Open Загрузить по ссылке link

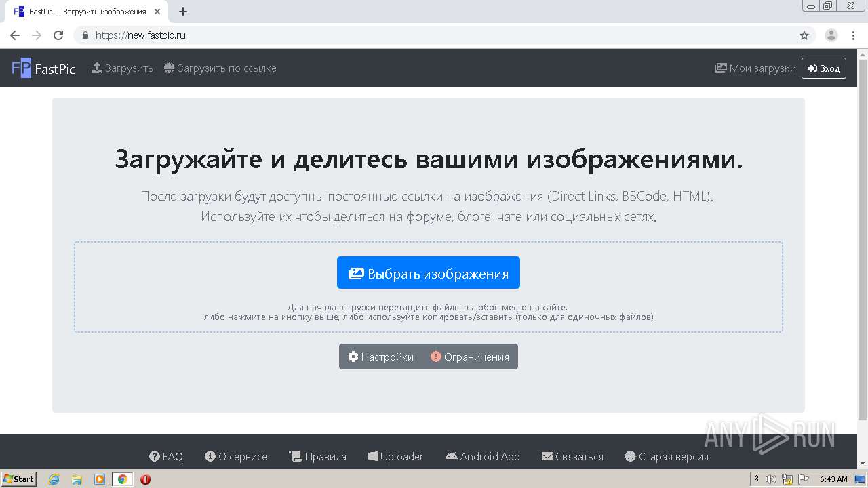tap(220, 68)
